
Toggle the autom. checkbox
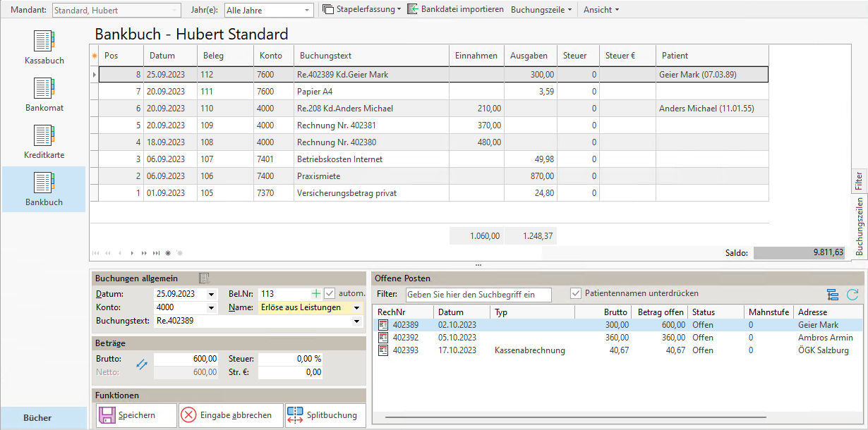[330, 293]
